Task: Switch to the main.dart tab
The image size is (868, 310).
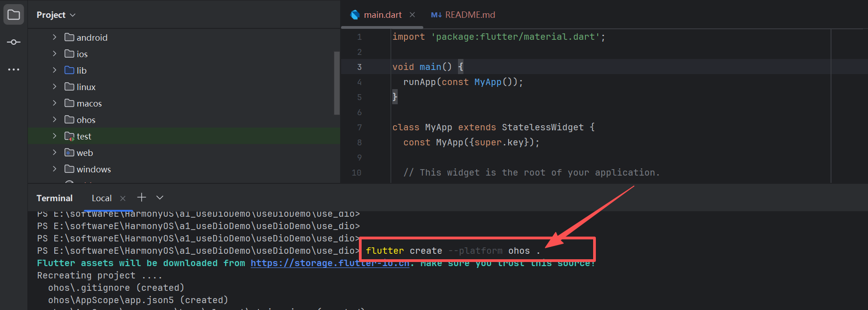Action: [383, 15]
